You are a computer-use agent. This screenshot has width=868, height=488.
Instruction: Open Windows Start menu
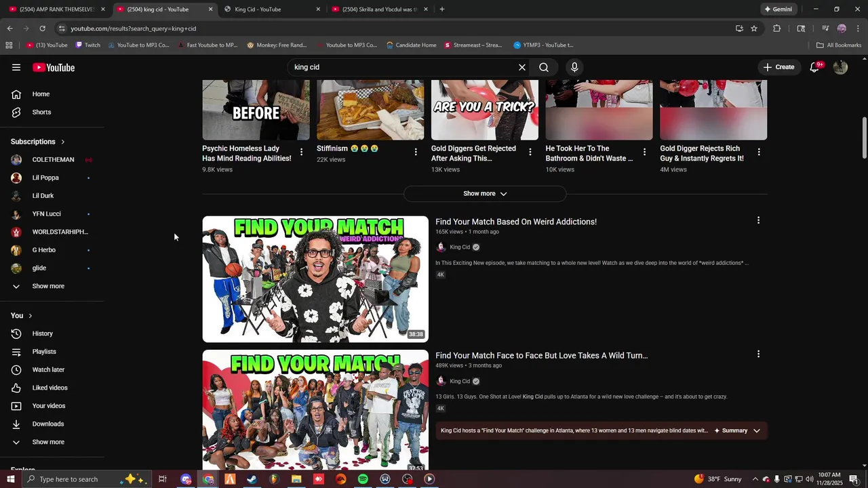point(10,479)
